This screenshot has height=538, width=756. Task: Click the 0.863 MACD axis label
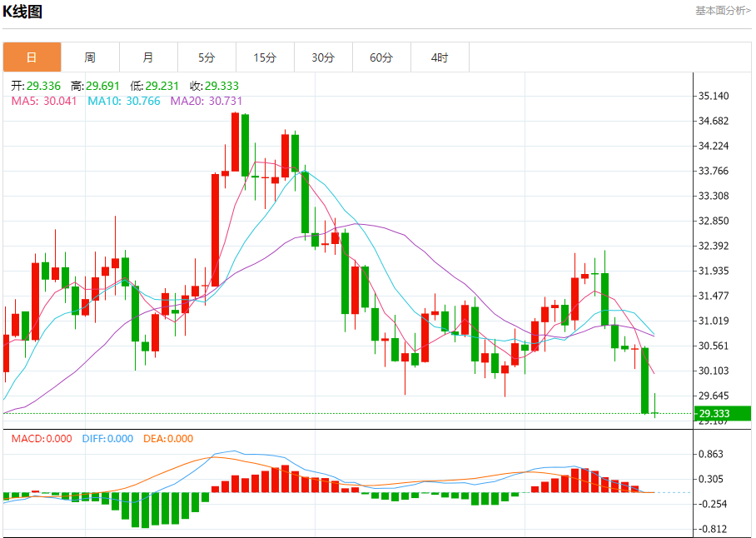(x=711, y=455)
